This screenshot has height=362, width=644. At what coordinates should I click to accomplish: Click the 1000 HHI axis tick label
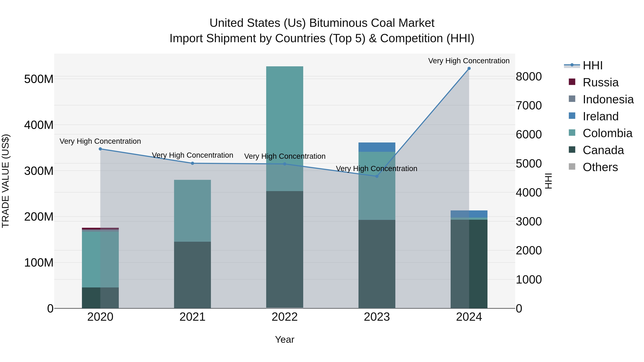529,279
